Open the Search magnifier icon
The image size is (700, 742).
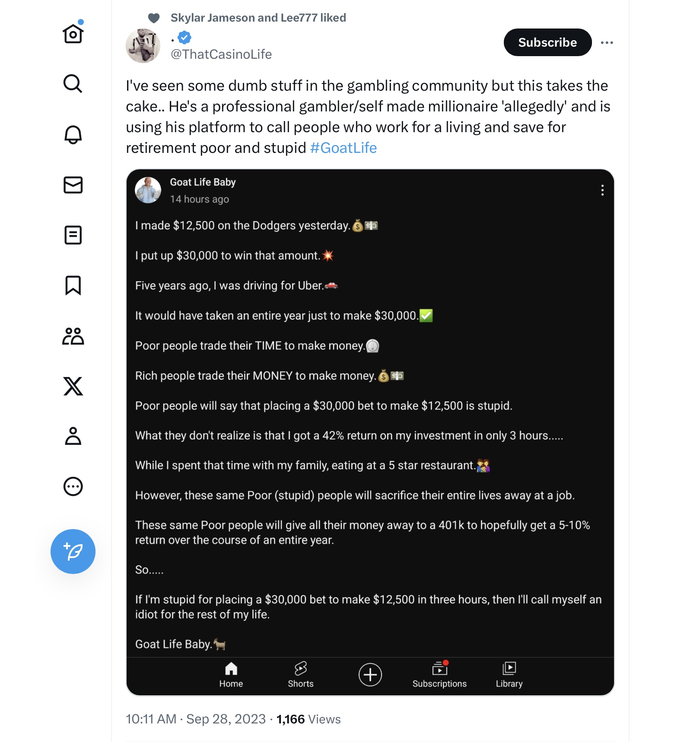(73, 84)
